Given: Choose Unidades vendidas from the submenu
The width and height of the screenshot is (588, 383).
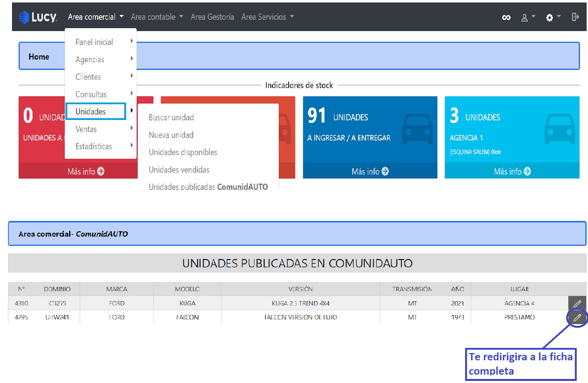Looking at the screenshot, I should tap(179, 170).
